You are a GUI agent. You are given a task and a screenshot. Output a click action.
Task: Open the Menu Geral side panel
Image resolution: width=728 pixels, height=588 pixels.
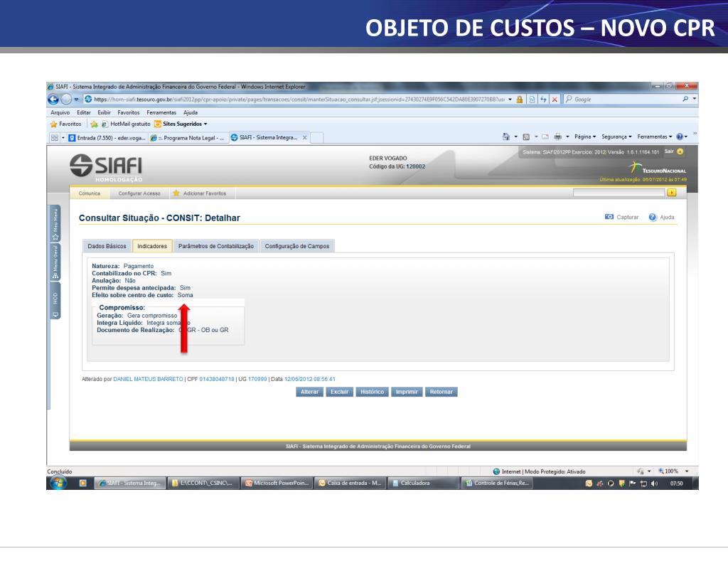tap(55, 262)
